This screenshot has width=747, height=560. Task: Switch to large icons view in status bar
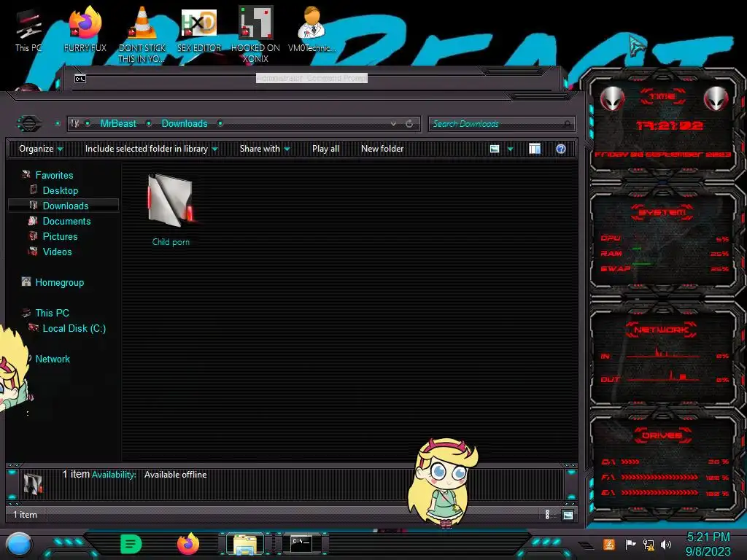click(568, 515)
